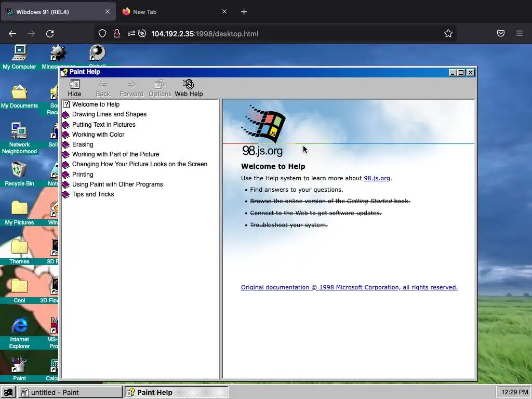Close the Paint Help window
532x399 pixels.
click(470, 73)
